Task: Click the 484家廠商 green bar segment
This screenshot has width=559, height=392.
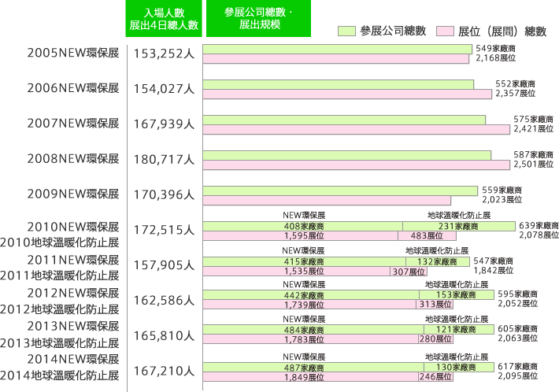Action: click(x=313, y=330)
